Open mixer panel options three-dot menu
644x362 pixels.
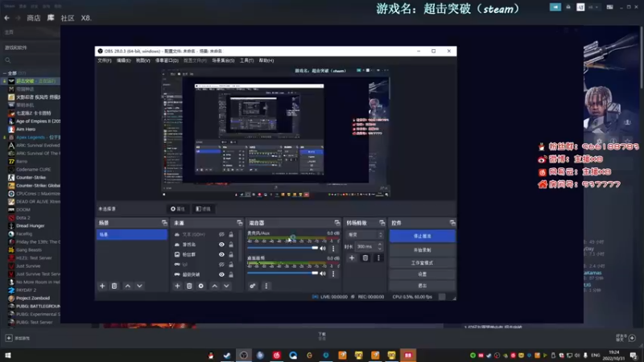(x=266, y=286)
